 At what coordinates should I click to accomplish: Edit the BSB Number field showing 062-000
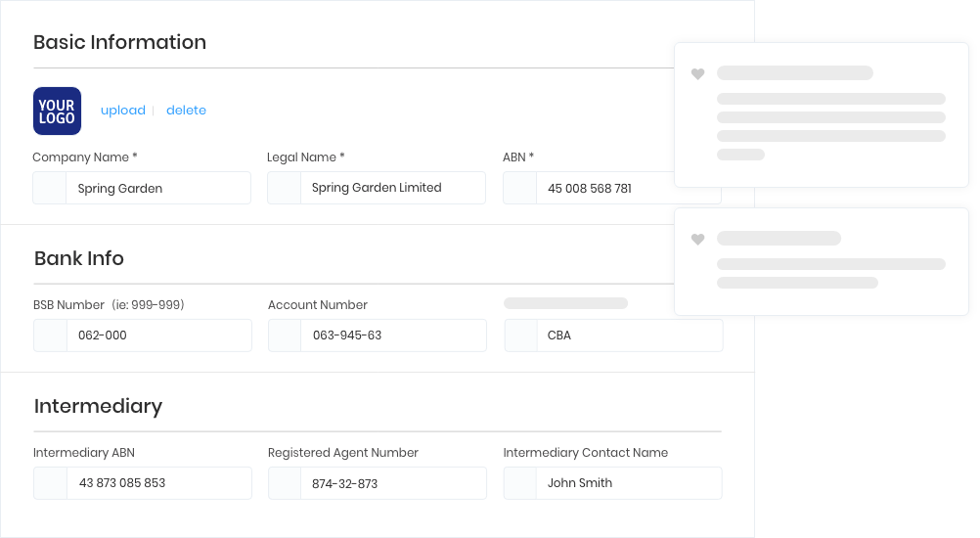[x=143, y=336]
